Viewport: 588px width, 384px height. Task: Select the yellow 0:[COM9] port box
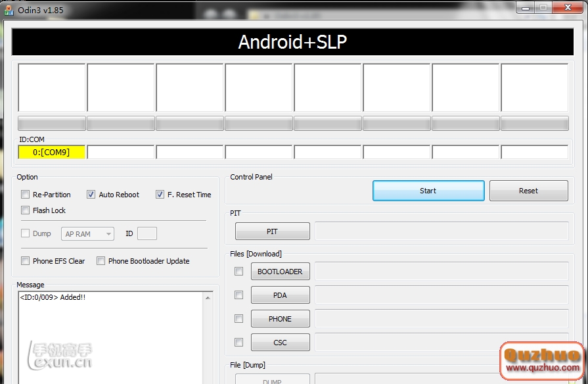52,152
